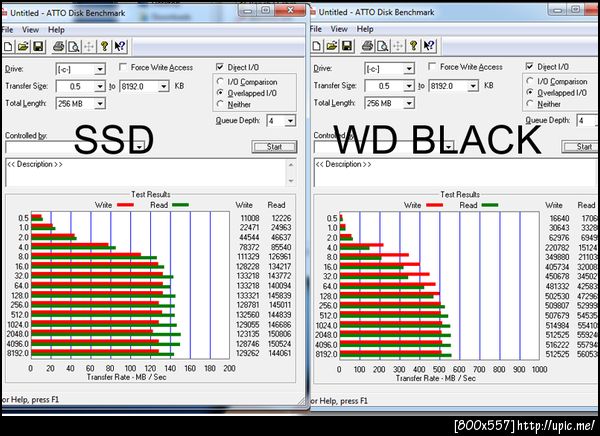
Task: Click Description text box in right window
Action: [x=455, y=172]
